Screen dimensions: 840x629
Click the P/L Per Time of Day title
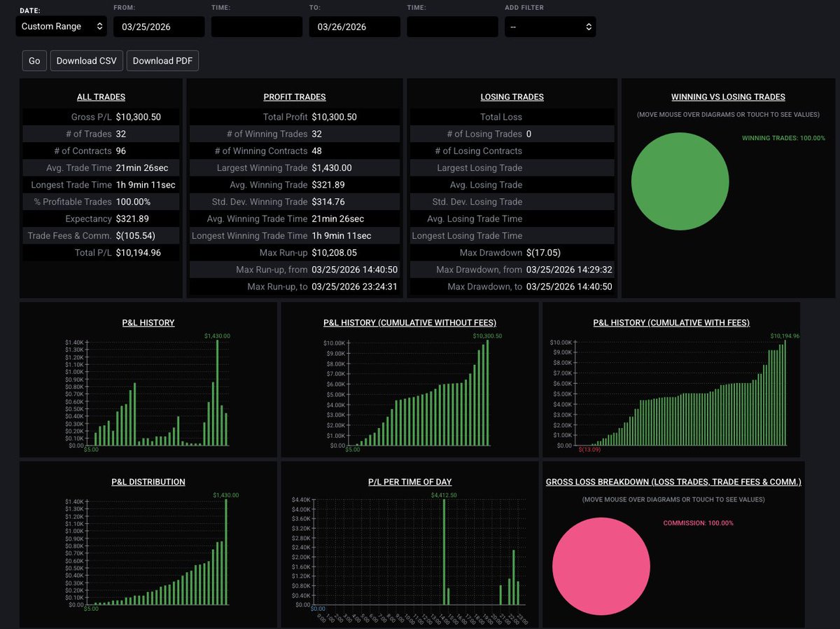tap(409, 482)
